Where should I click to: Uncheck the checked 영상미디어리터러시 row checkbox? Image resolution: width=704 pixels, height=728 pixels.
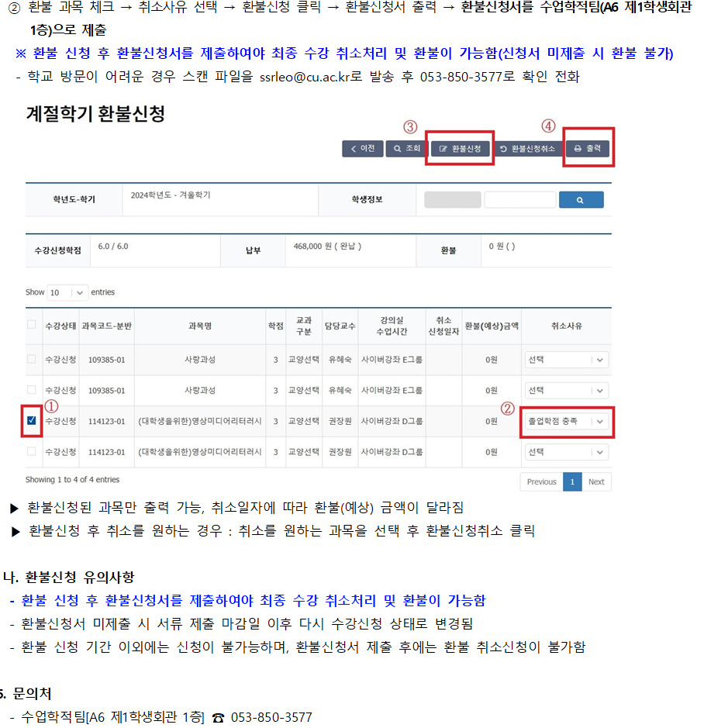pos(32,421)
